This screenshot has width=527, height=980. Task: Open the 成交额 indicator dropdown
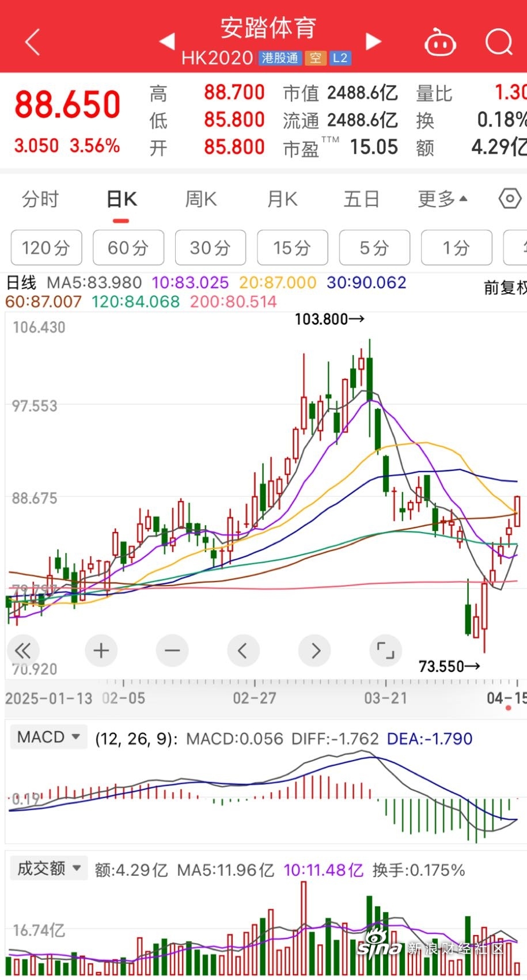pos(48,868)
